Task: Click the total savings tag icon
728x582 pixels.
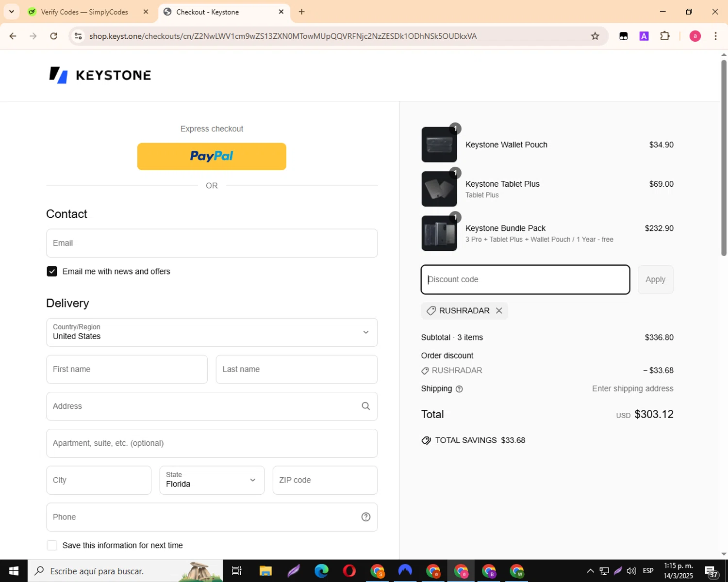Action: click(426, 440)
